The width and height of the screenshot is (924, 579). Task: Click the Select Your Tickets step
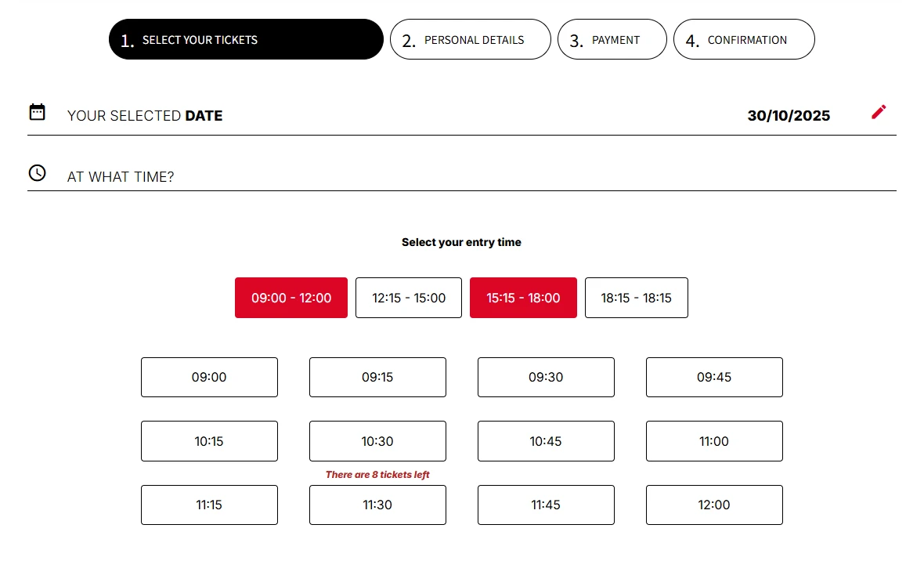point(246,40)
